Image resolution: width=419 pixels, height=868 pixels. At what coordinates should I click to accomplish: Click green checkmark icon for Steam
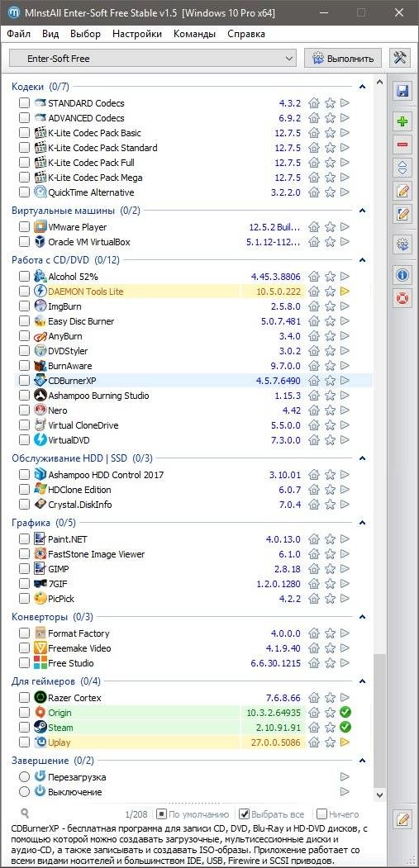[x=345, y=728]
